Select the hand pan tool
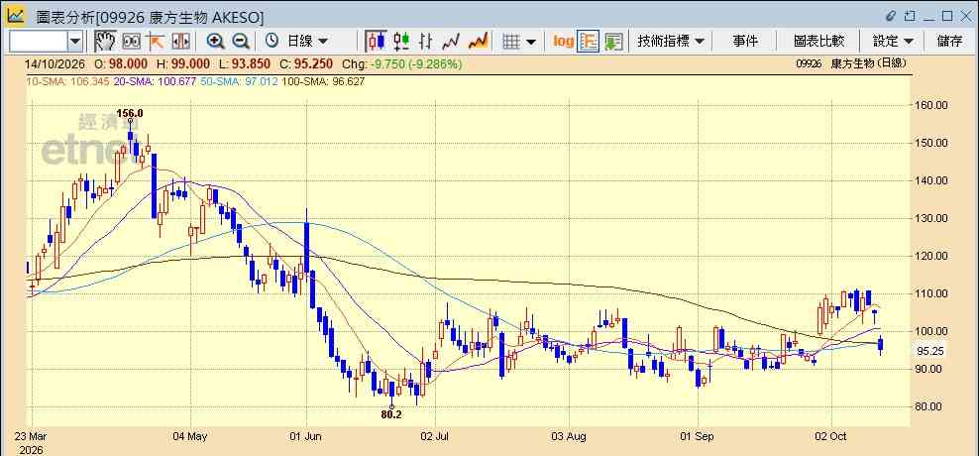The width and height of the screenshot is (980, 456). [x=106, y=42]
